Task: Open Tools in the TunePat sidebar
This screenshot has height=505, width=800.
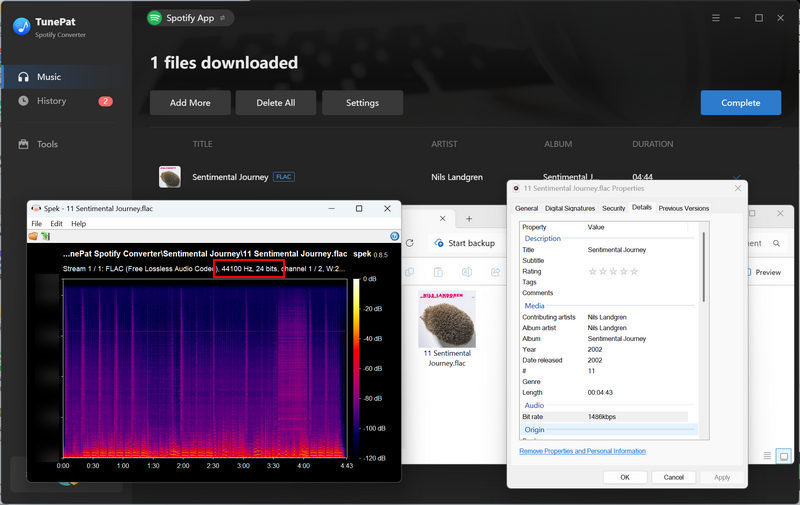Action: (47, 144)
